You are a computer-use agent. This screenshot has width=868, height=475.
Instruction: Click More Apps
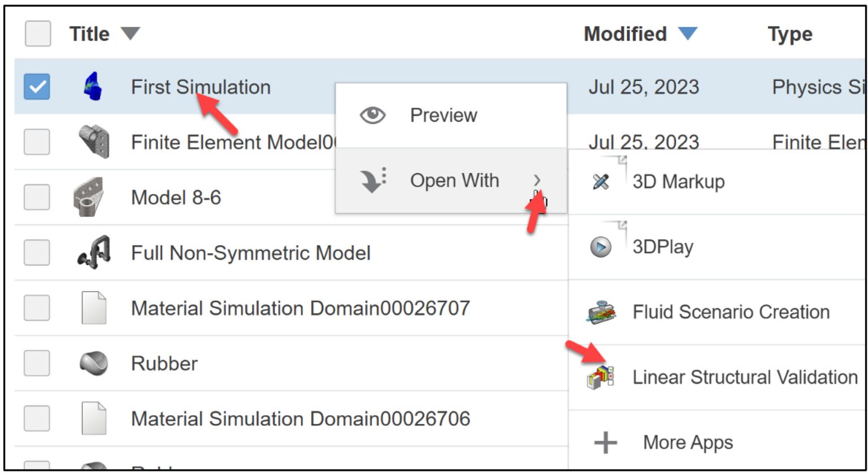(x=687, y=442)
